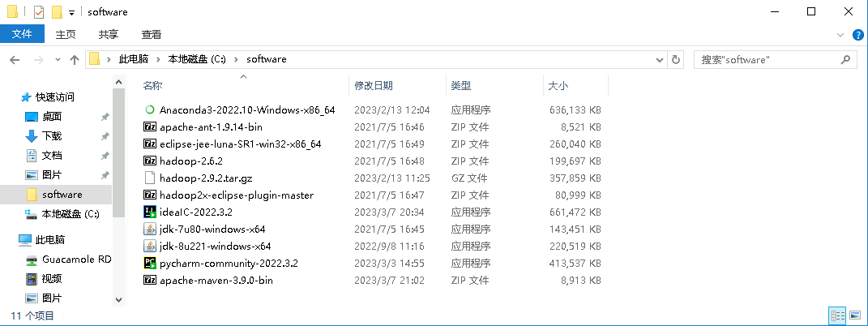Open Customize Quick Access Toolbar dropdown

point(71,13)
